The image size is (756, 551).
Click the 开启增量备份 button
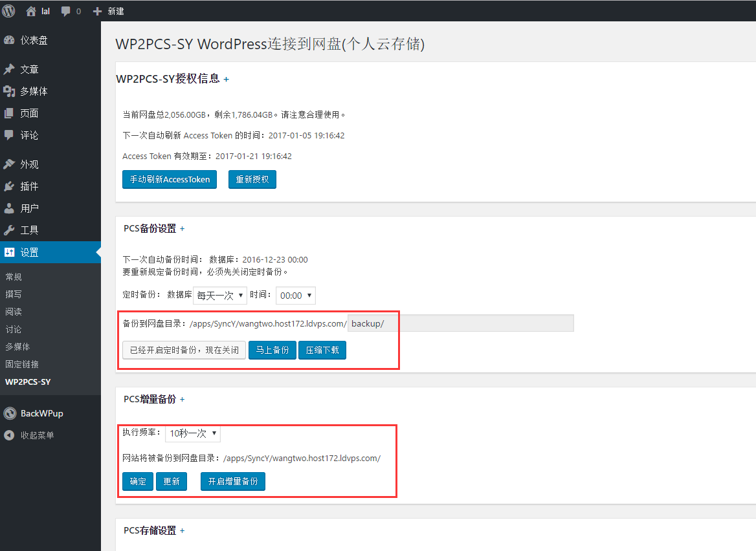(233, 481)
